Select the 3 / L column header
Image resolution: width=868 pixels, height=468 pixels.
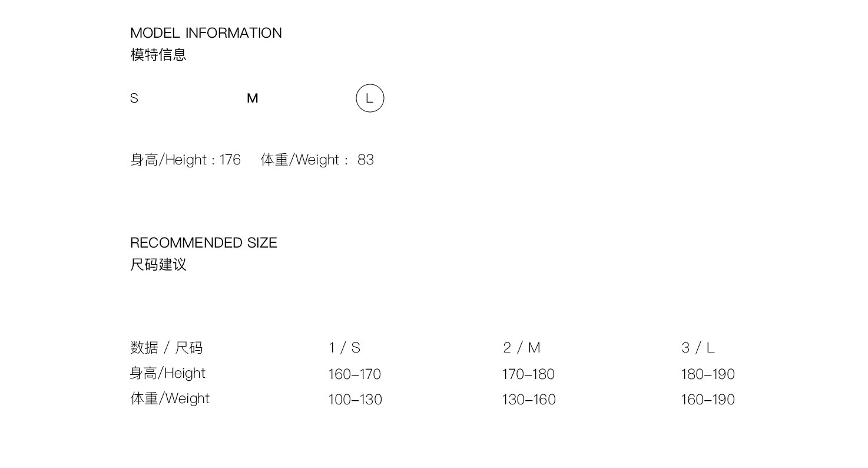tap(698, 348)
